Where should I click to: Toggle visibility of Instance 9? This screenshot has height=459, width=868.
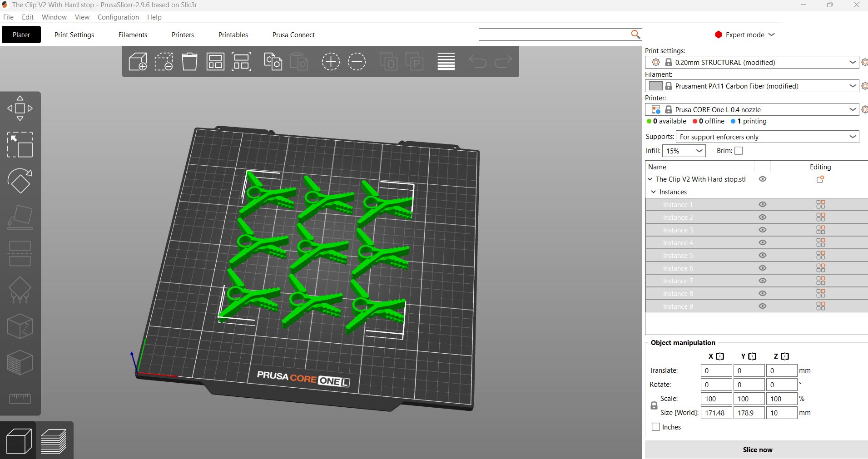[763, 306]
